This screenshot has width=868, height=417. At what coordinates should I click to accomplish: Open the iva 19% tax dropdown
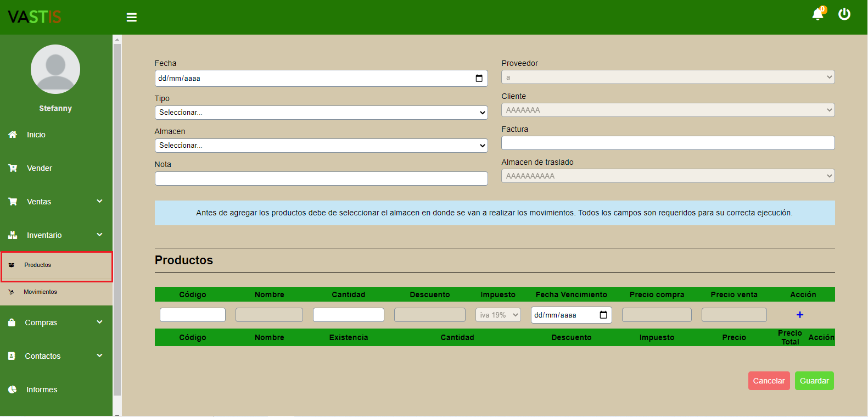pyautogui.click(x=498, y=315)
